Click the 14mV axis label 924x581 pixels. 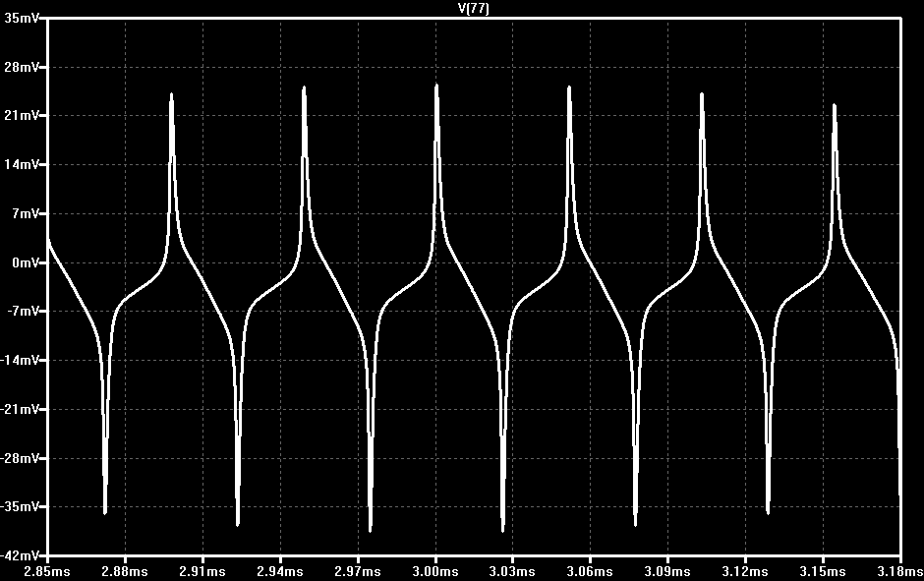22,164
